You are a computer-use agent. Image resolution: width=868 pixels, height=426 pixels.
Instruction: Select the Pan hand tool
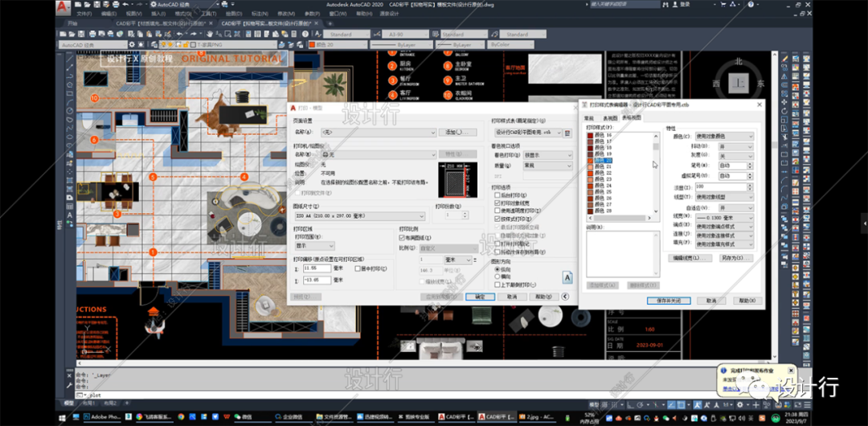click(210, 34)
